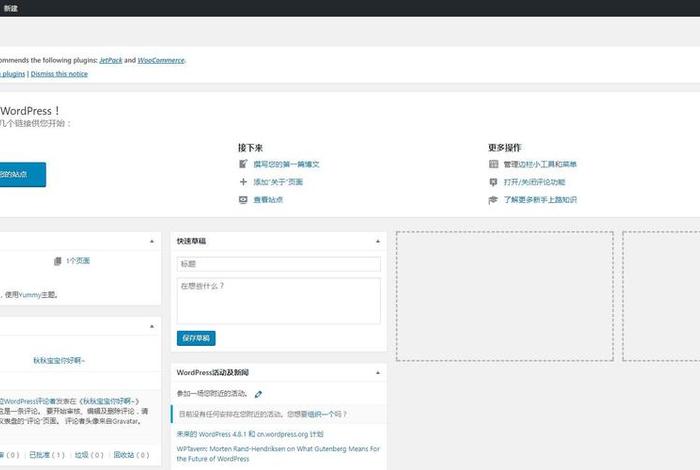Open the 新建 menu in admin bar
Image resolution: width=700 pixels, height=470 pixels.
tap(10, 8)
